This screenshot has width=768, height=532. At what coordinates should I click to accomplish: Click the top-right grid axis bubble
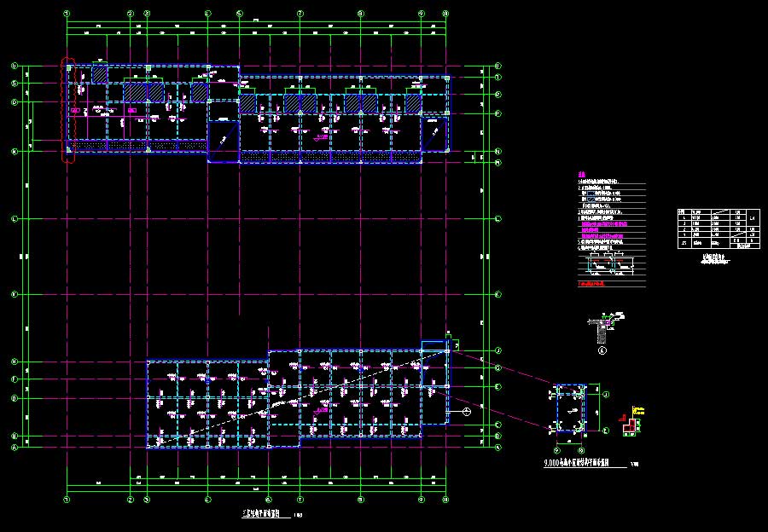[446, 14]
